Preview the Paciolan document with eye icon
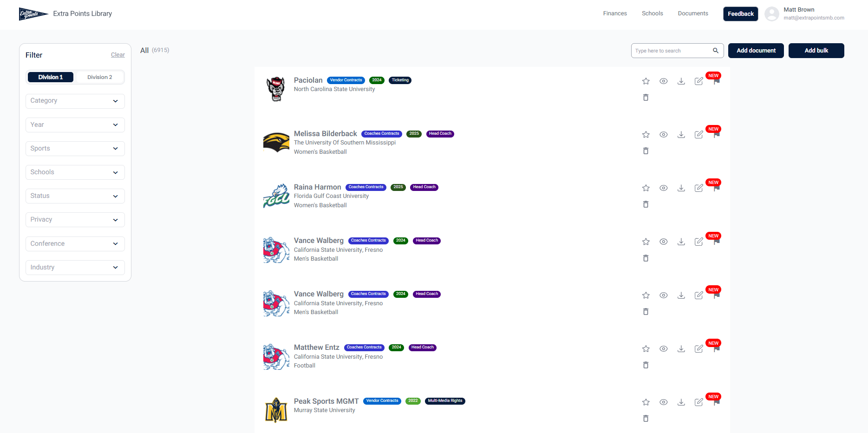Screen dimensions: 868x433 [x=664, y=81]
